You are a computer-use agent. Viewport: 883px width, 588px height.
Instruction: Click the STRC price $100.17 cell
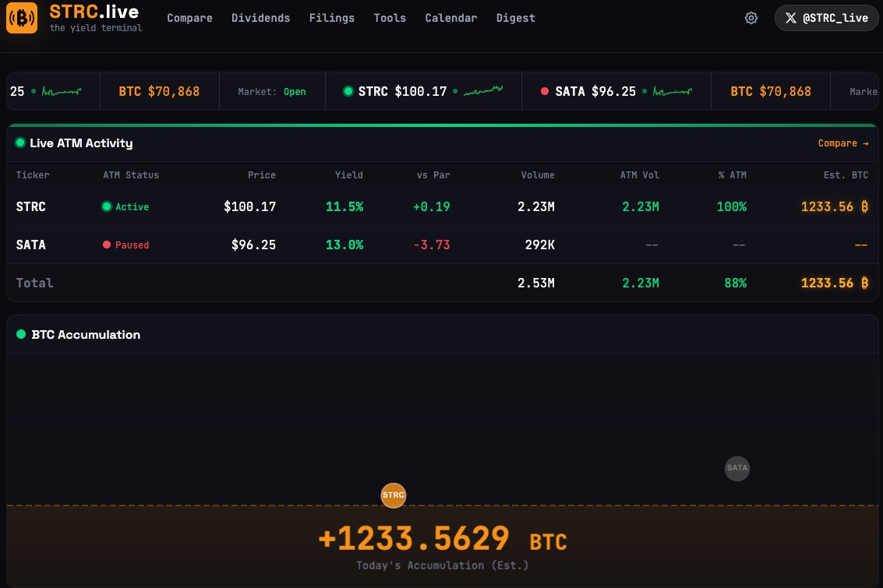pyautogui.click(x=250, y=206)
